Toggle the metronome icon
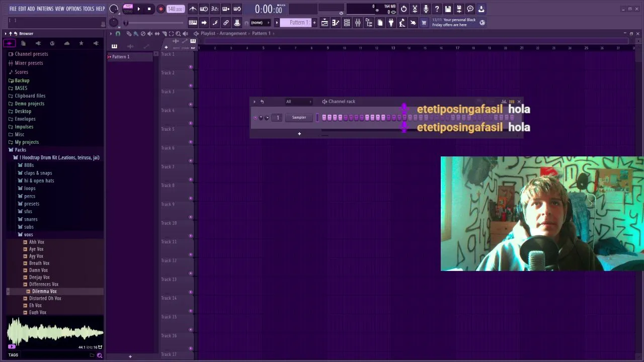This screenshot has width=644, height=362. tap(193, 9)
